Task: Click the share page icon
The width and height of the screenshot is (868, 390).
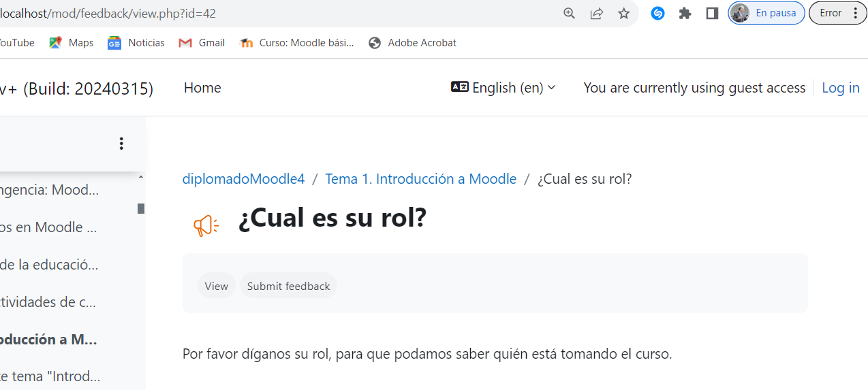Action: pos(597,13)
